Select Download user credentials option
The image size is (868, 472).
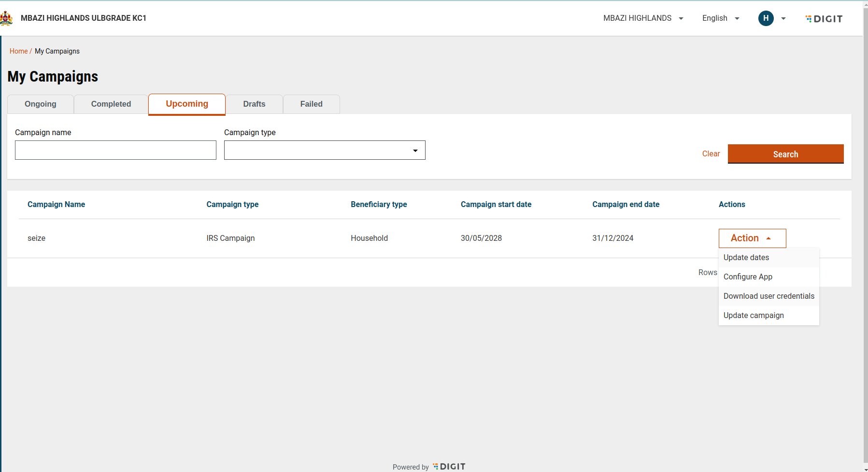768,296
